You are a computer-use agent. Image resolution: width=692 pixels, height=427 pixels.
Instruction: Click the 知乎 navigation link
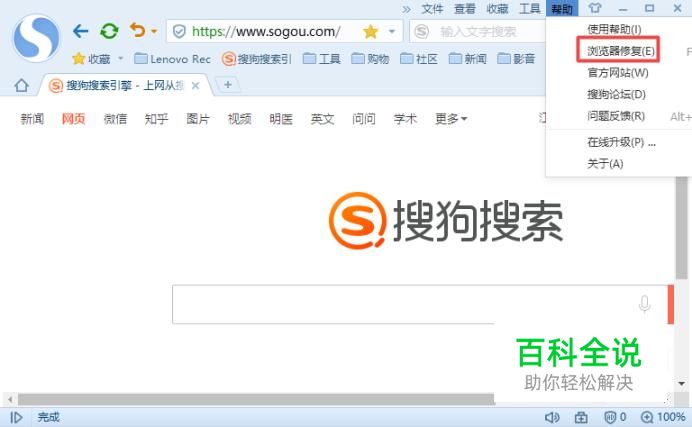click(156, 119)
